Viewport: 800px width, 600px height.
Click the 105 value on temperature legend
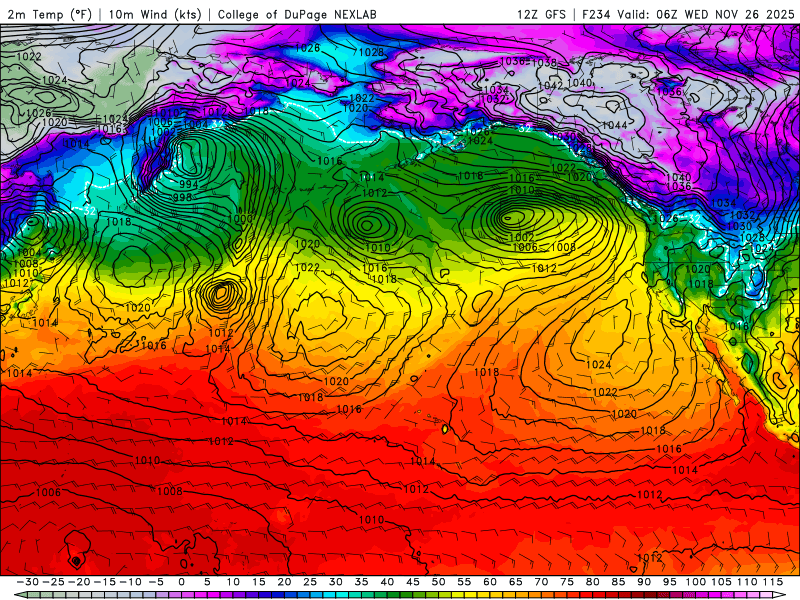tap(721, 582)
